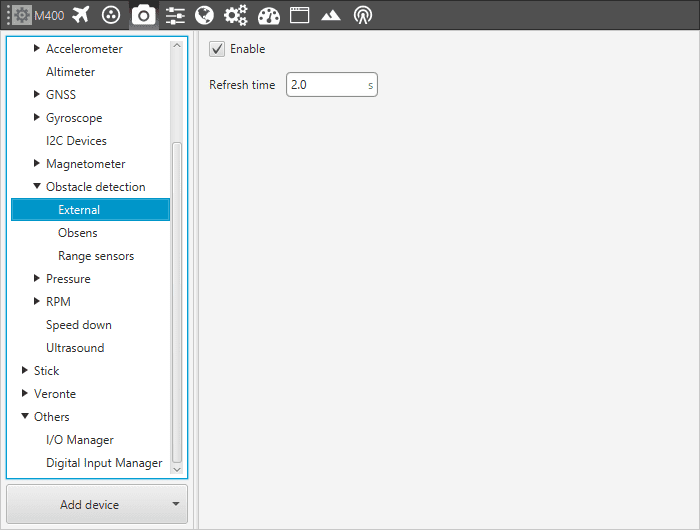The image size is (700, 530).
Task: Open the sliders control settings icon
Action: tap(175, 15)
